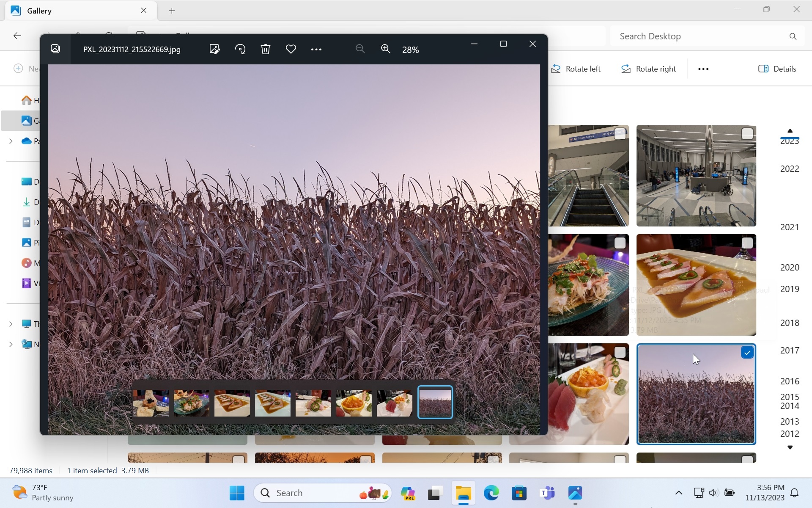
Task: Uncheck the selected cornfield photo checkbox
Action: (x=747, y=352)
